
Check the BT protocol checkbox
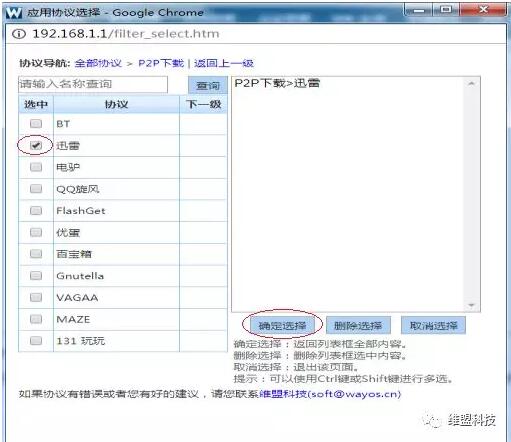coord(36,124)
